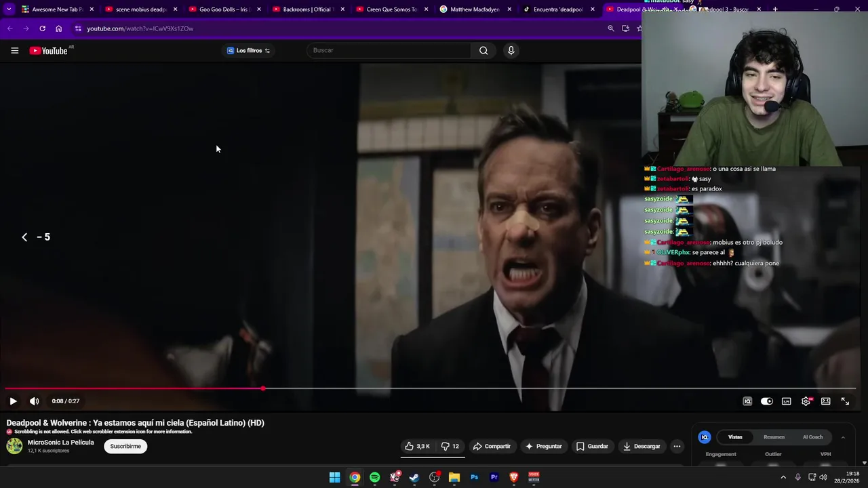
Task: Open Brave browser from taskbar
Action: point(514,477)
